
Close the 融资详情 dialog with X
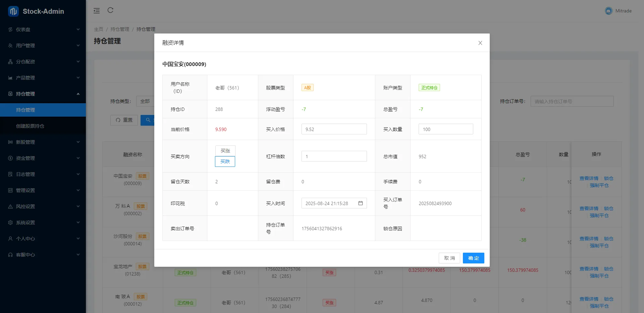(x=480, y=43)
